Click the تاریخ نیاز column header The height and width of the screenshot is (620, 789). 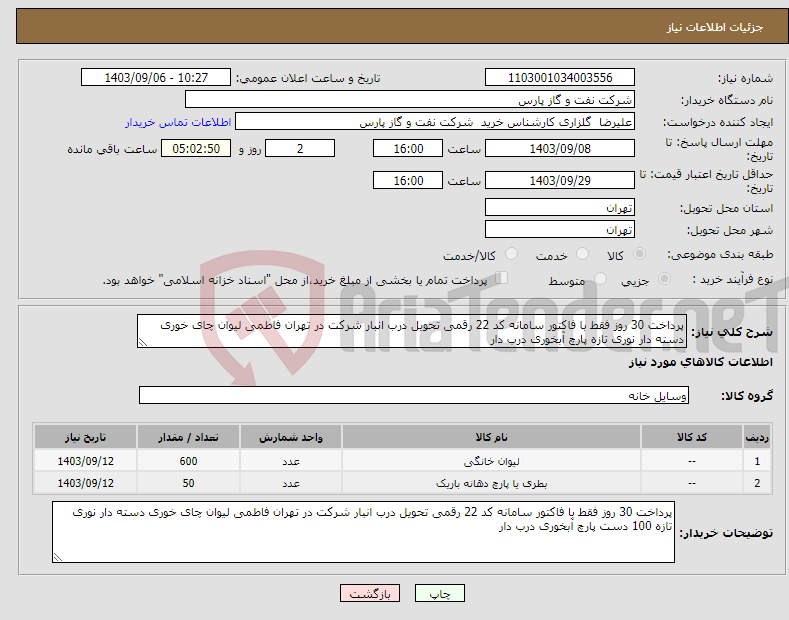[x=86, y=437]
